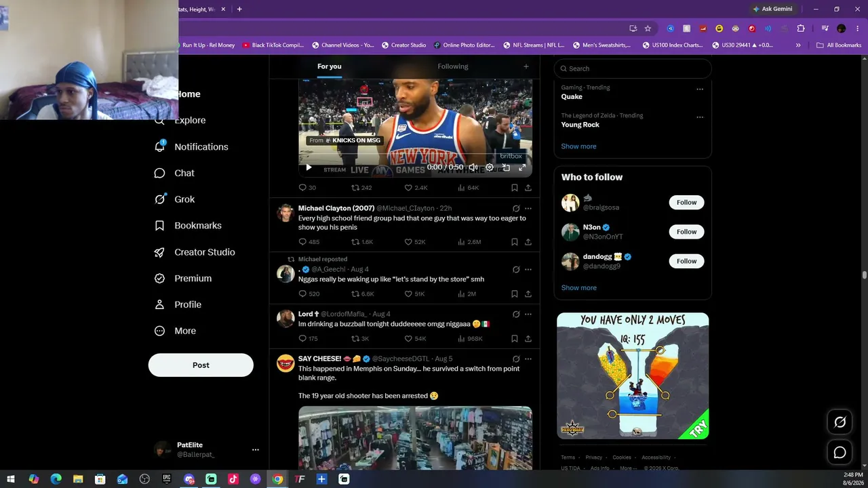Open more options on the SAY CHEESE! post
The height and width of the screenshot is (488, 868).
click(x=528, y=359)
